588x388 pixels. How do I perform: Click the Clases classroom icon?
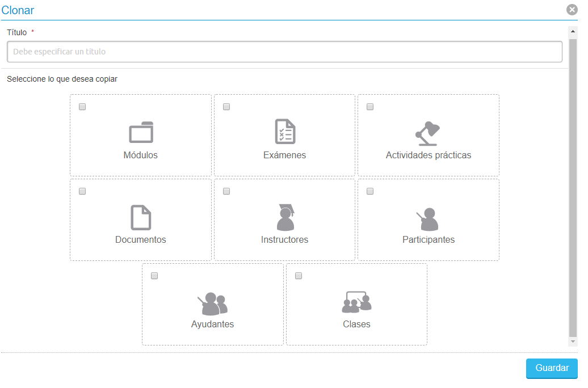[x=356, y=302]
